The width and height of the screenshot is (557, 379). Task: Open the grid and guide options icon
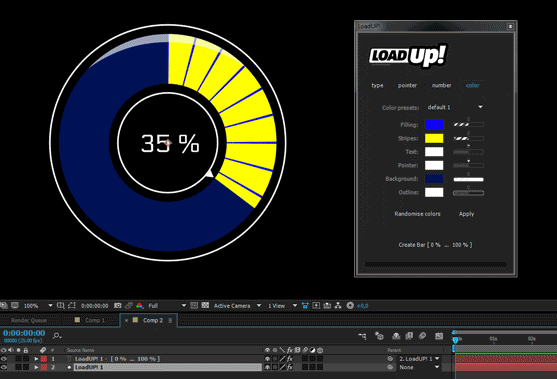pos(61,305)
